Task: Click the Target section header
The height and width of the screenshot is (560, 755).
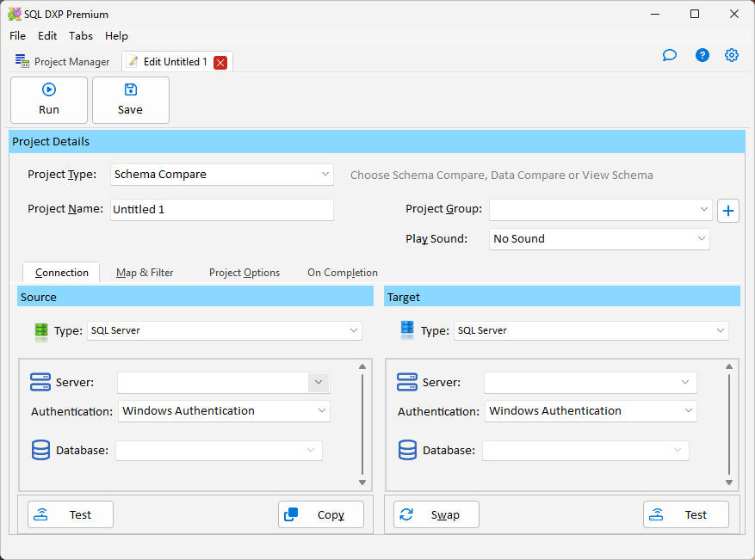Action: click(x=562, y=297)
